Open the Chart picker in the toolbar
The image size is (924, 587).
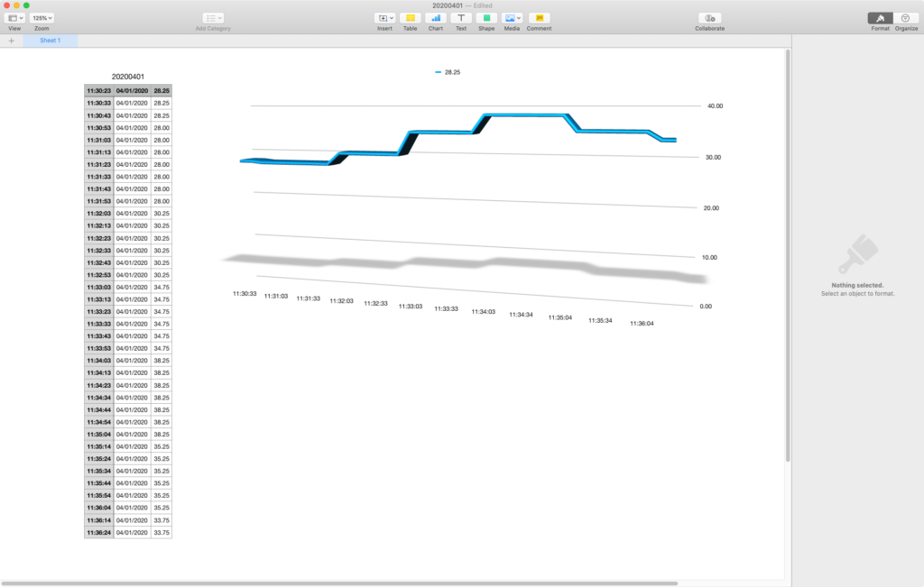click(436, 18)
